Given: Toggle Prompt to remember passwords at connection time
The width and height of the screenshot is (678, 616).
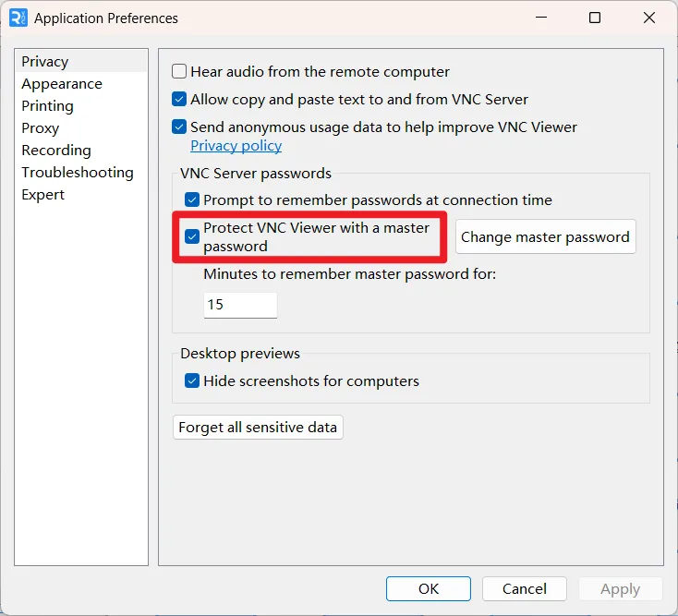Looking at the screenshot, I should tap(192, 199).
